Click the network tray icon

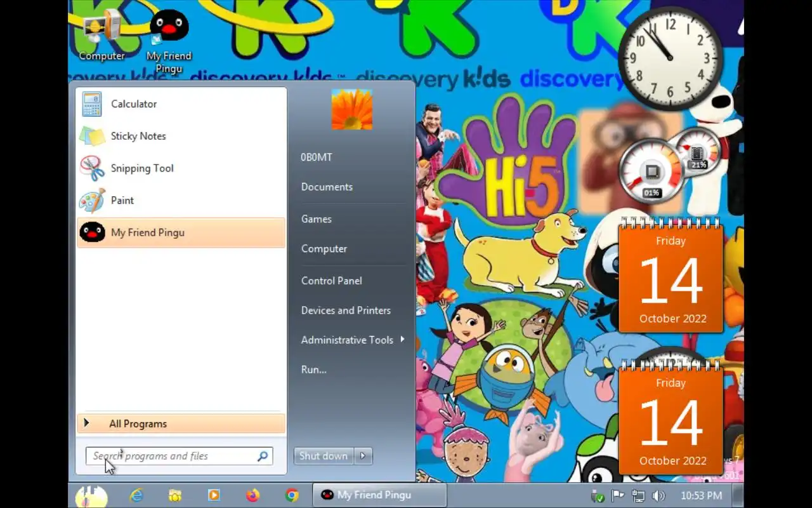click(x=638, y=496)
